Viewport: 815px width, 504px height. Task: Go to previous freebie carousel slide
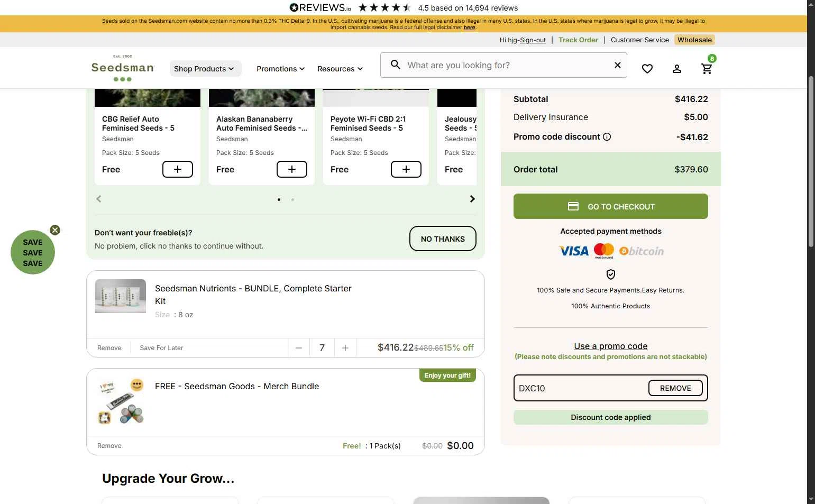[98, 199]
